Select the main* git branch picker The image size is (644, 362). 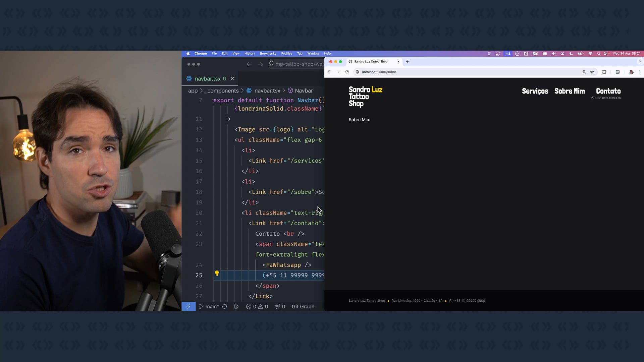209,307
